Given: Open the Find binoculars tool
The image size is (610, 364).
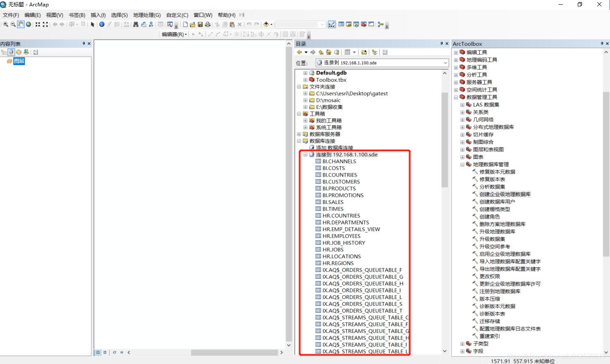Looking at the screenshot, I should 136,24.
